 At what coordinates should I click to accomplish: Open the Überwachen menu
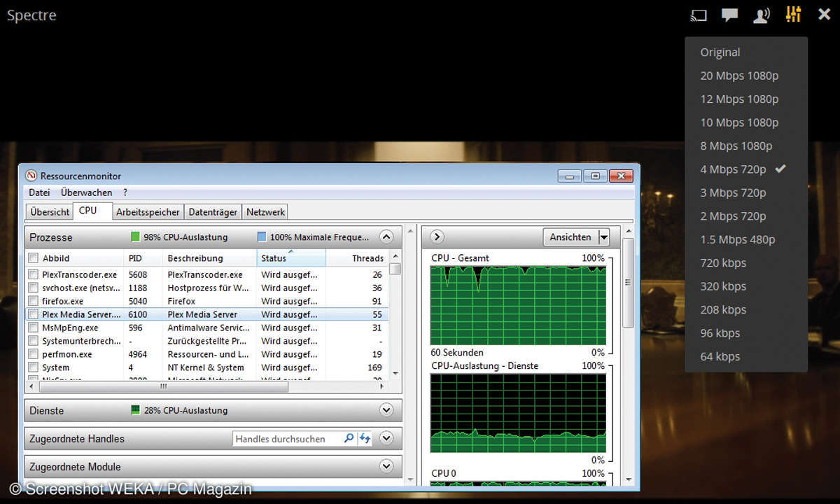86,192
